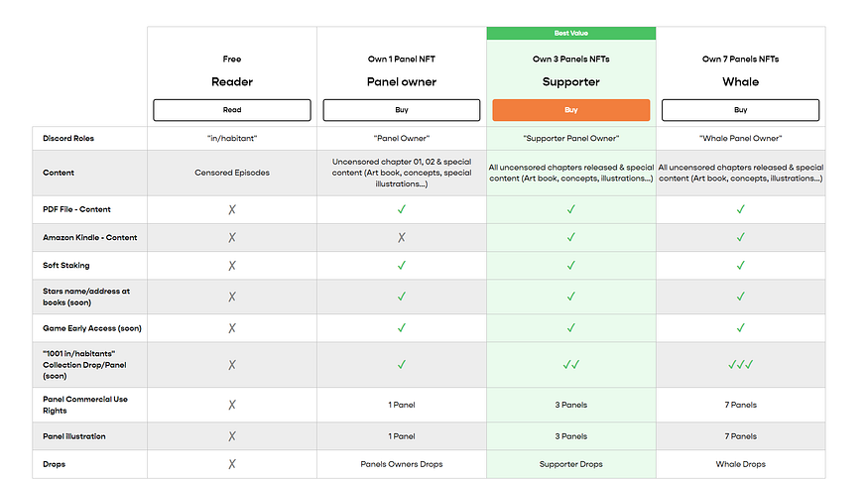Image resolution: width=868 pixels, height=480 pixels.
Task: Click Supporter checkmark in Amazon Kindle row
Action: click(570, 237)
